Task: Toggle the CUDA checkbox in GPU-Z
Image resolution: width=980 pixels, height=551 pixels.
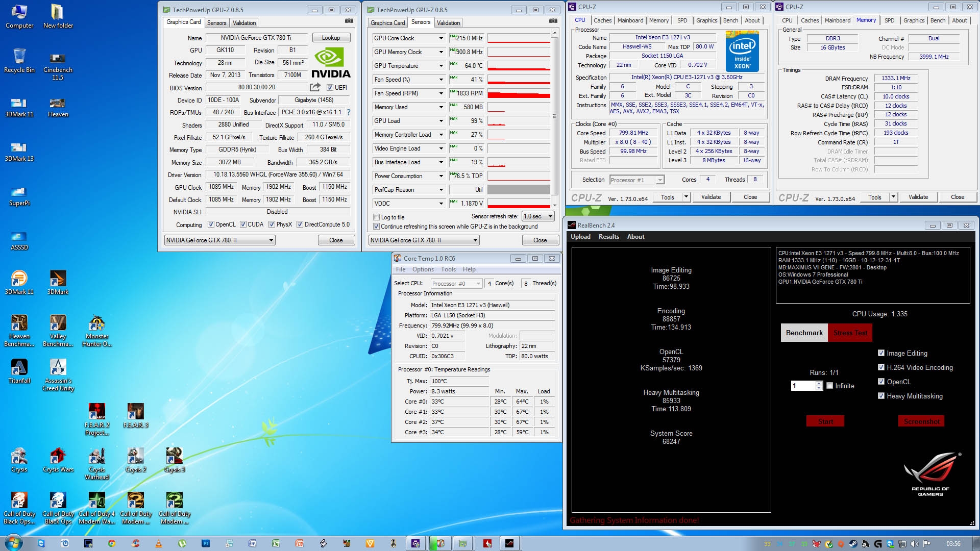Action: click(x=243, y=224)
